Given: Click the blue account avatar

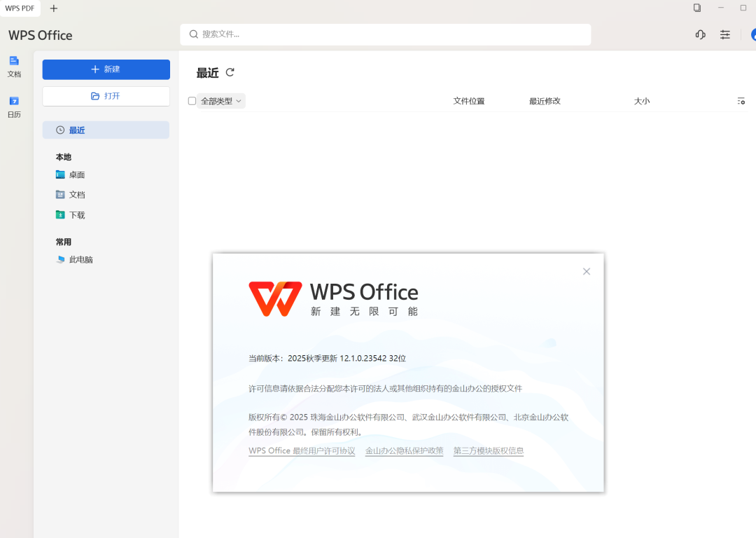Looking at the screenshot, I should 753,34.
